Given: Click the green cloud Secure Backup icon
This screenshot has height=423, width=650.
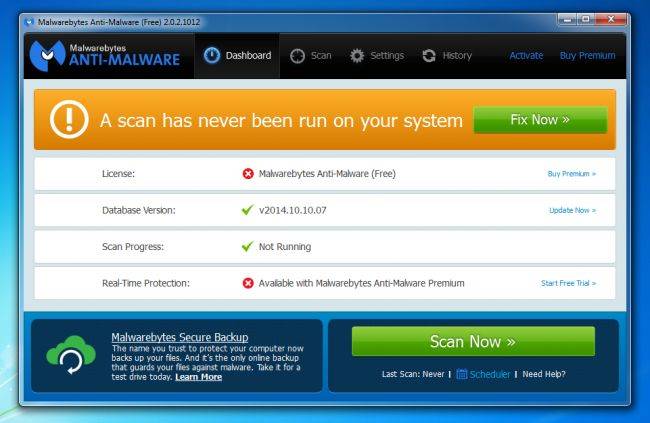Looking at the screenshot, I should 71,355.
